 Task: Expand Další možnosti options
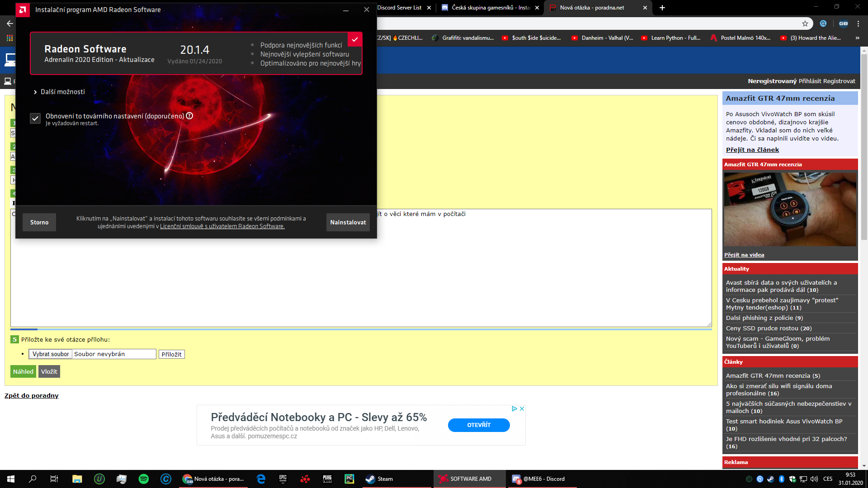[59, 92]
